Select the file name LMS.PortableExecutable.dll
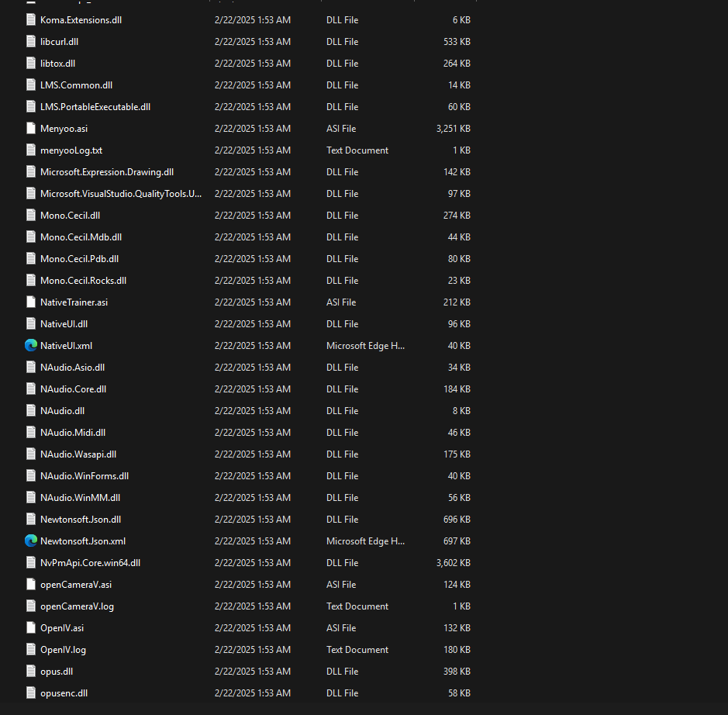 [x=95, y=107]
